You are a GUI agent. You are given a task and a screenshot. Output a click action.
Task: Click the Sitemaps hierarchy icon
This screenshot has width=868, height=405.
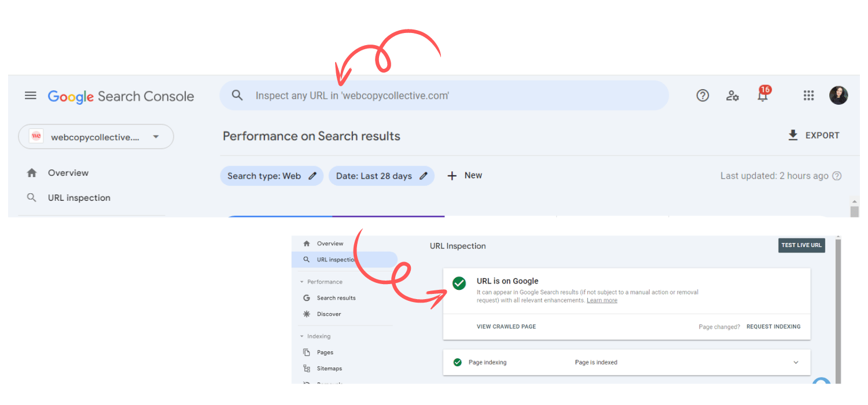[x=307, y=369]
